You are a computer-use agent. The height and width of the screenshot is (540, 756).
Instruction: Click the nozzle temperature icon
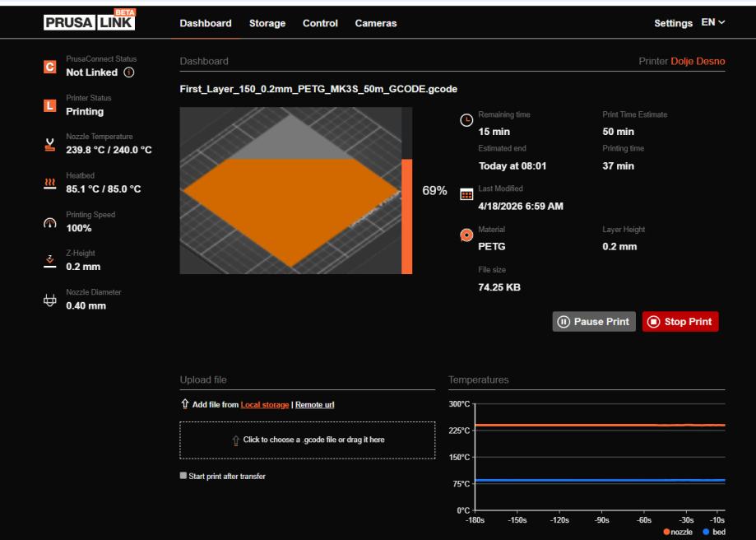(49, 145)
